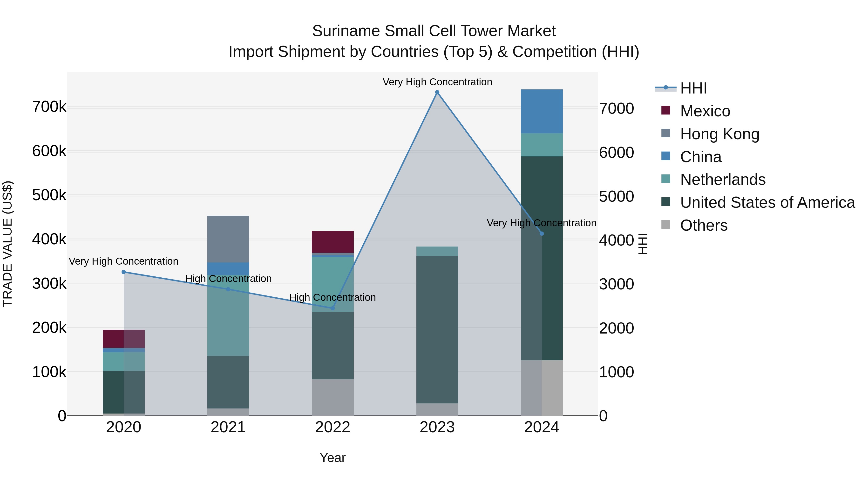The height and width of the screenshot is (488, 868).
Task: Click the Hong Kong segment in 2021 bar
Action: coord(228,239)
